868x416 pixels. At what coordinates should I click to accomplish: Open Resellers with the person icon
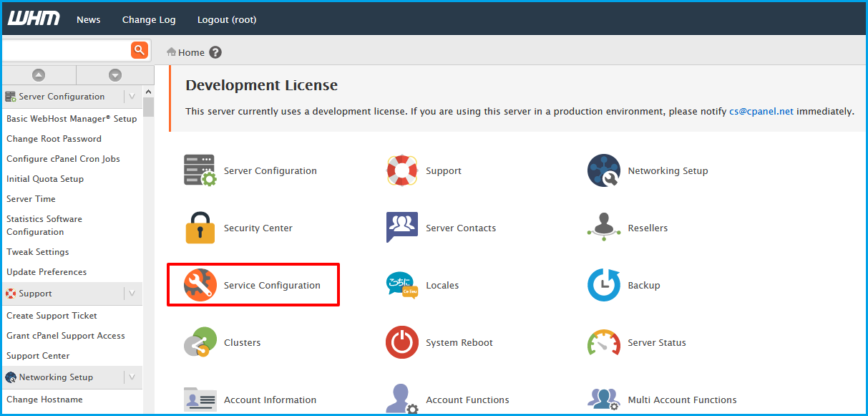tap(603, 227)
